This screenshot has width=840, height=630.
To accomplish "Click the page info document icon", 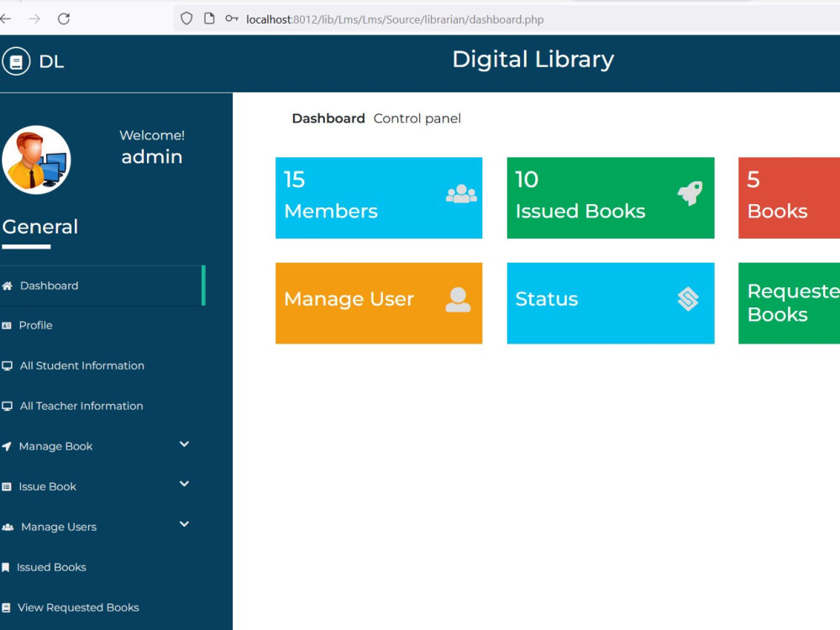I will click(x=209, y=19).
